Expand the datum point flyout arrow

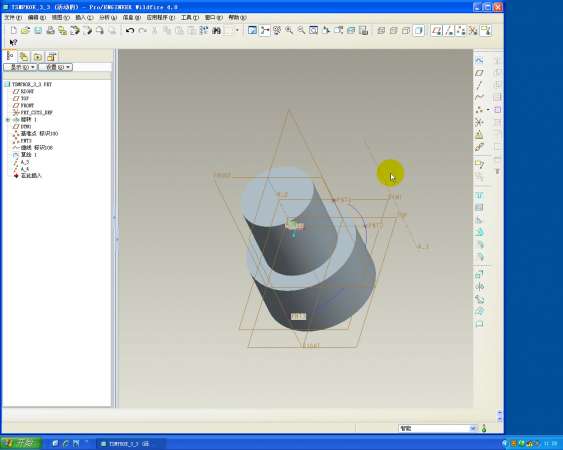488,110
